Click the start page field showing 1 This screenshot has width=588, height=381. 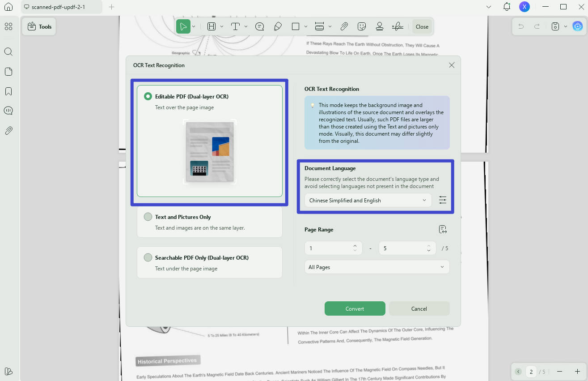point(333,248)
